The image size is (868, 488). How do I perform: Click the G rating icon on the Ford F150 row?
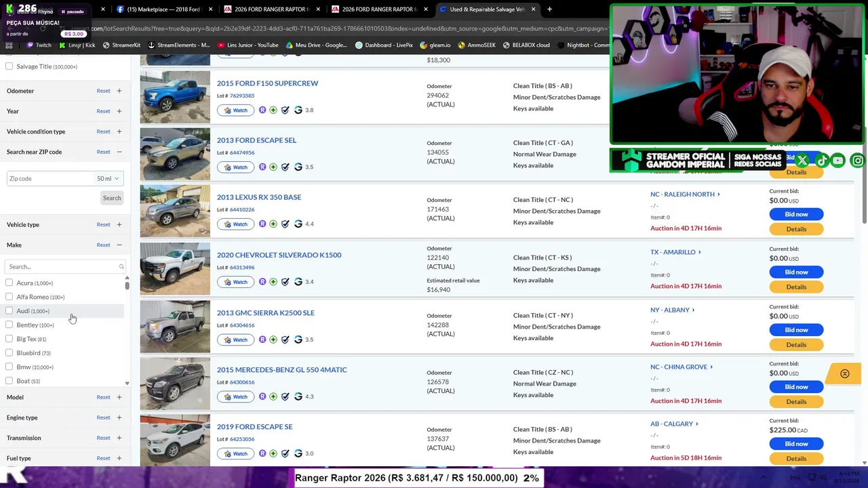(x=298, y=110)
